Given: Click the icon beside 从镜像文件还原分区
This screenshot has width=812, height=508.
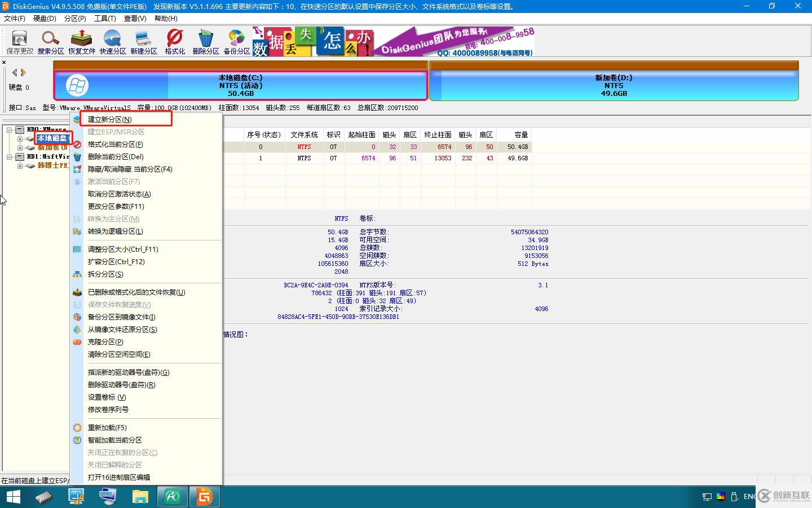Looking at the screenshot, I should point(77,330).
